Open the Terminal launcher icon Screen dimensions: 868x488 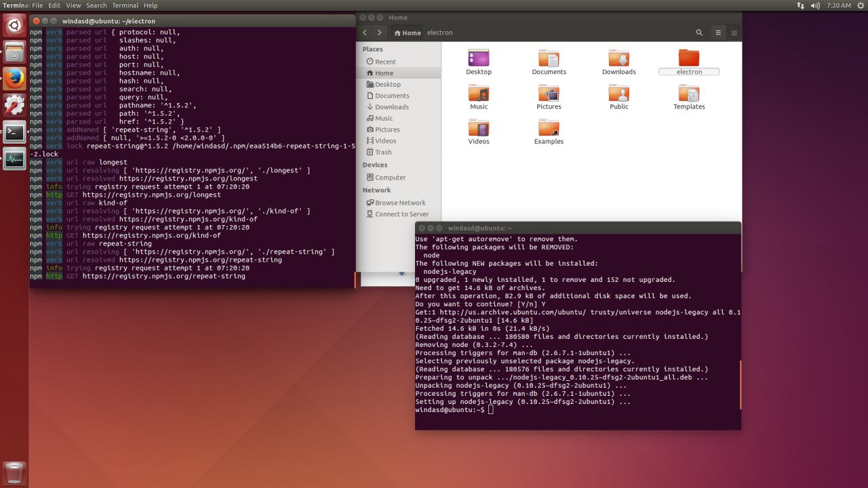point(14,131)
